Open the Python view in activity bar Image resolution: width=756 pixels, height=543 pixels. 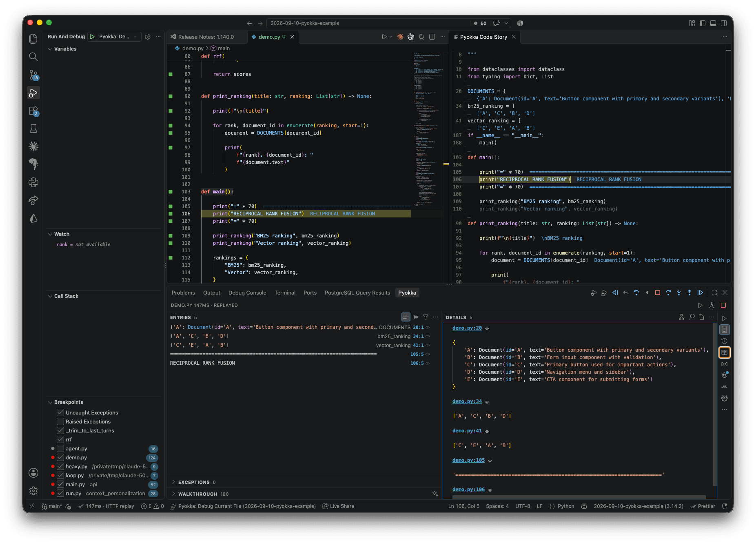[33, 182]
